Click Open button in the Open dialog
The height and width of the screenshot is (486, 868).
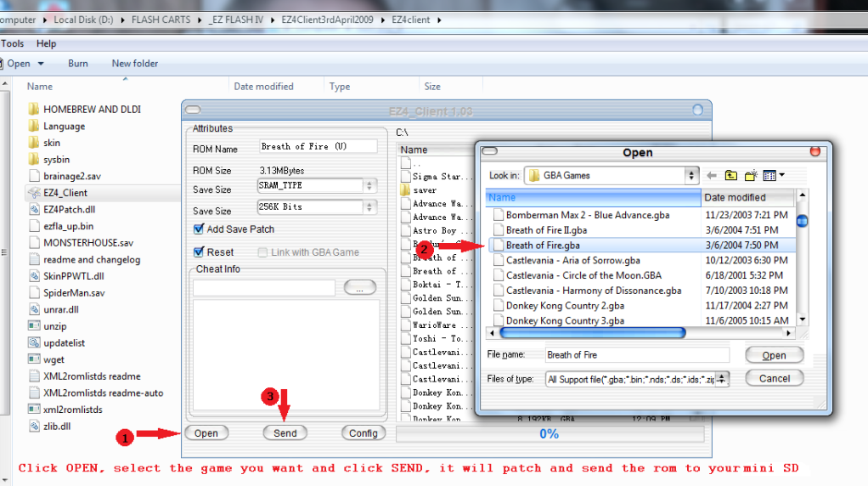point(774,355)
